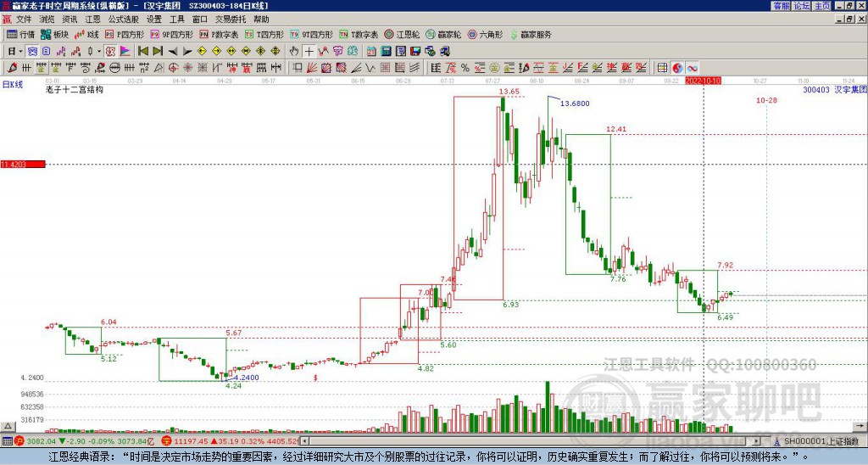This screenshot has width=868, height=465.
Task: Jump to first bar with skip-back arrow
Action: 142,52
